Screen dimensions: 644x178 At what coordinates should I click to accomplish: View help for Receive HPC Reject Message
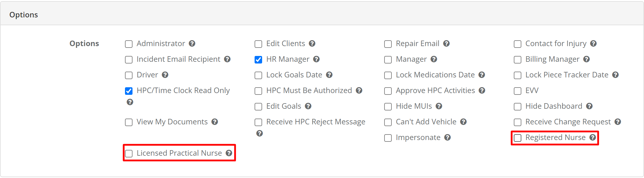(259, 133)
